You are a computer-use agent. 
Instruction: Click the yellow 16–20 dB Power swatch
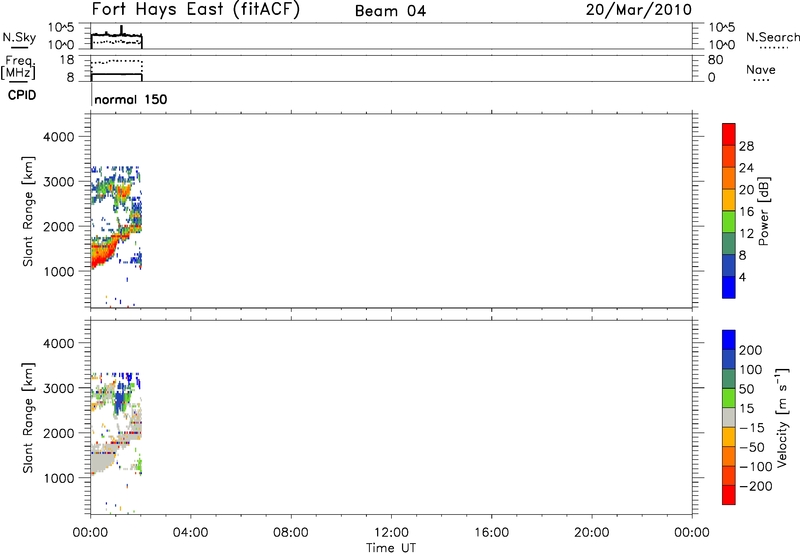pyautogui.click(x=729, y=199)
